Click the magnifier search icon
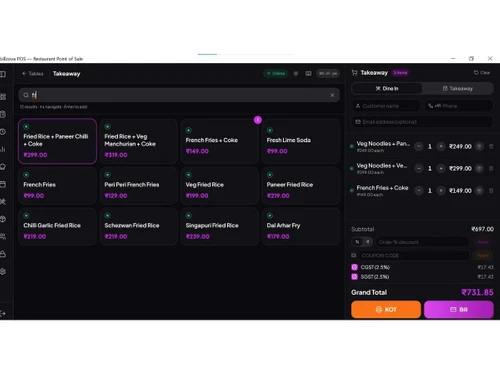Screen dimensions: 500x375 tap(26, 95)
